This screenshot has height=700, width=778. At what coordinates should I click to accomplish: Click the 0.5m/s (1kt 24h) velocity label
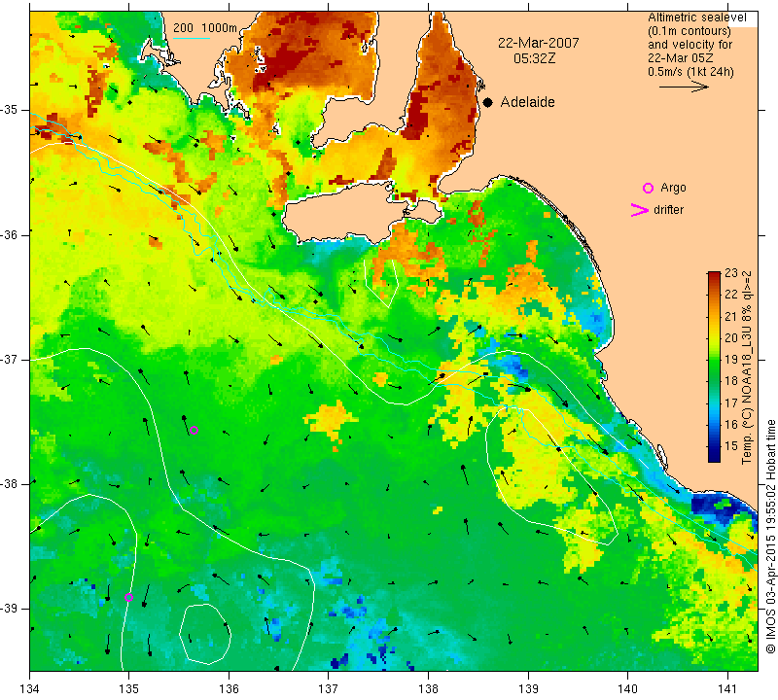[x=690, y=72]
